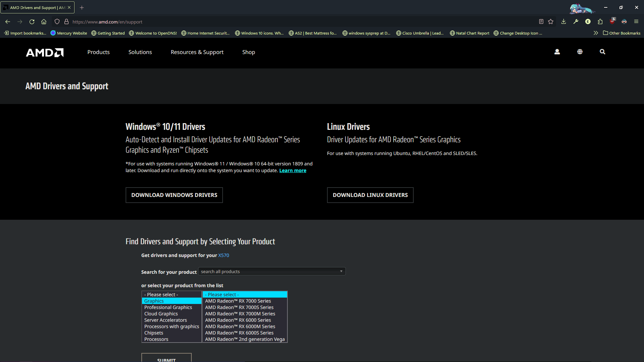Screen dimensions: 644x362
Task: Open the AMD account user icon
Action: tap(557, 52)
